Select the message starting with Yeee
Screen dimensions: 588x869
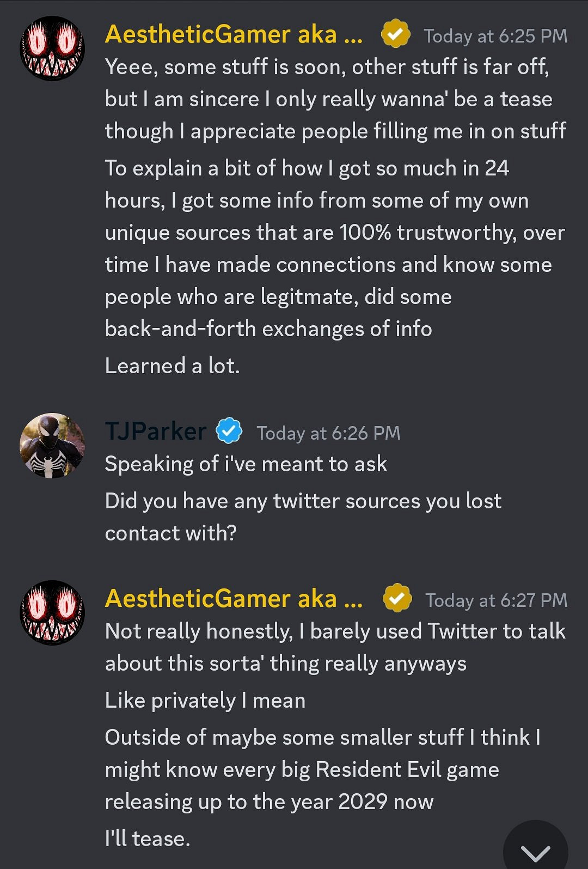(x=335, y=99)
